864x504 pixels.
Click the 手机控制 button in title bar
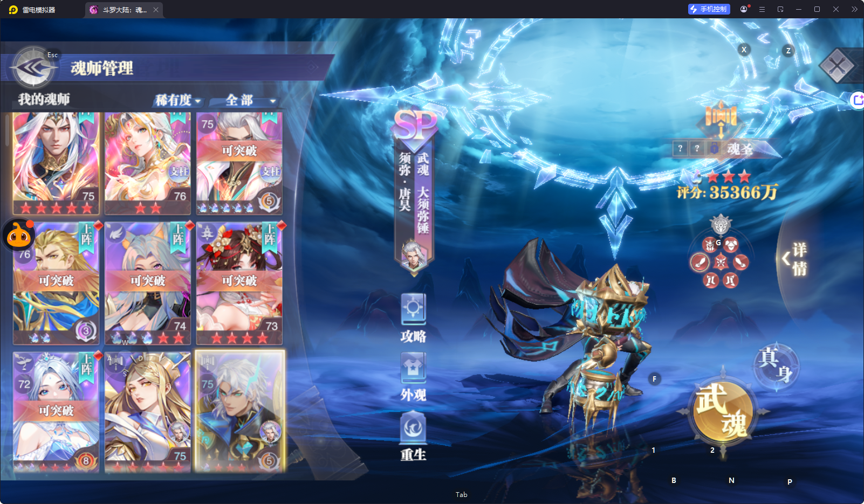(x=709, y=9)
